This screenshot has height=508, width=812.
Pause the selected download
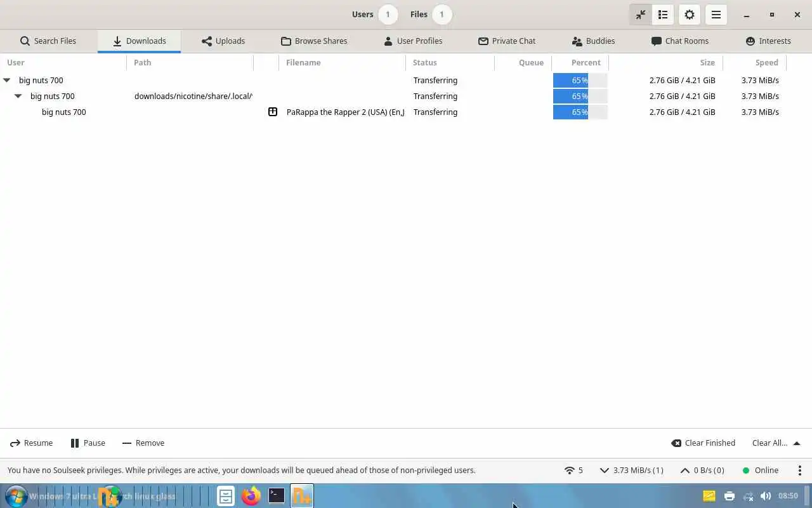(x=88, y=443)
